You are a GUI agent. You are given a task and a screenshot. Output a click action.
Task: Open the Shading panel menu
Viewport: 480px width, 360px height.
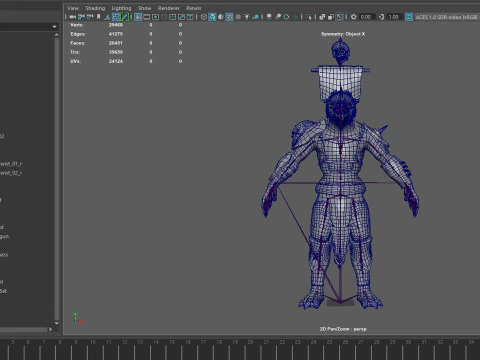(x=95, y=8)
